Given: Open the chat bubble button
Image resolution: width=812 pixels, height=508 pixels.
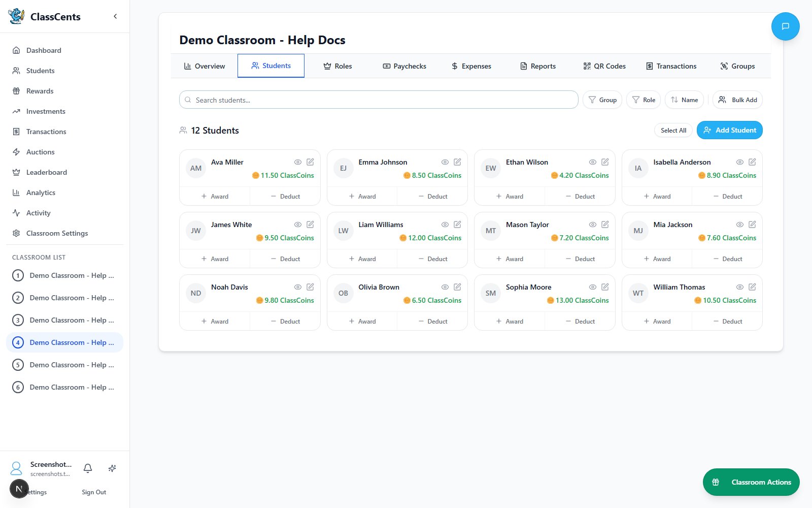Looking at the screenshot, I should pyautogui.click(x=785, y=26).
